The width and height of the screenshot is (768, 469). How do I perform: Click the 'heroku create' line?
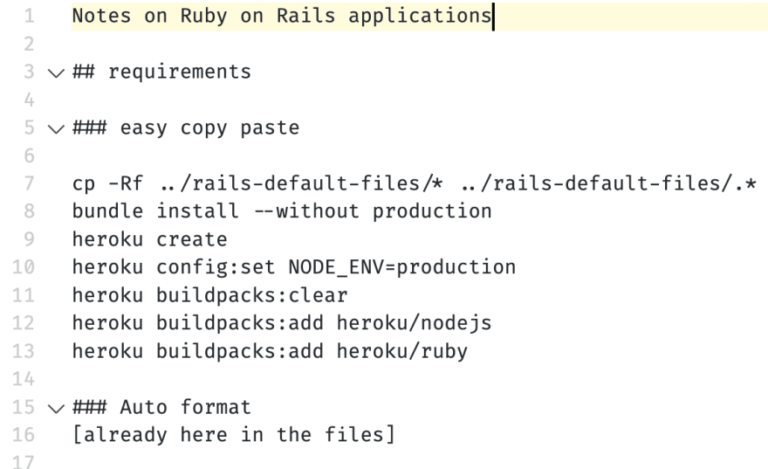[149, 239]
